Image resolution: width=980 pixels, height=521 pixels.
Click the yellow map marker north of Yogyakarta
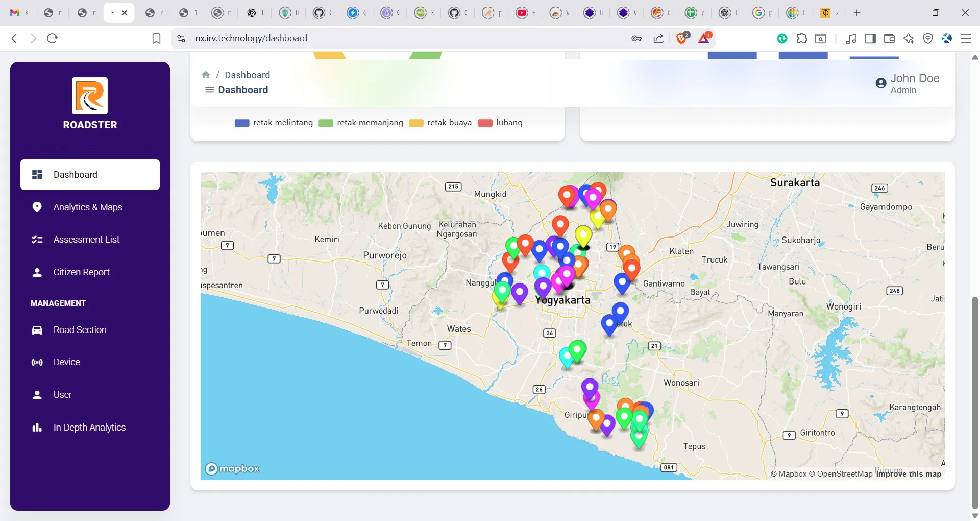point(583,235)
